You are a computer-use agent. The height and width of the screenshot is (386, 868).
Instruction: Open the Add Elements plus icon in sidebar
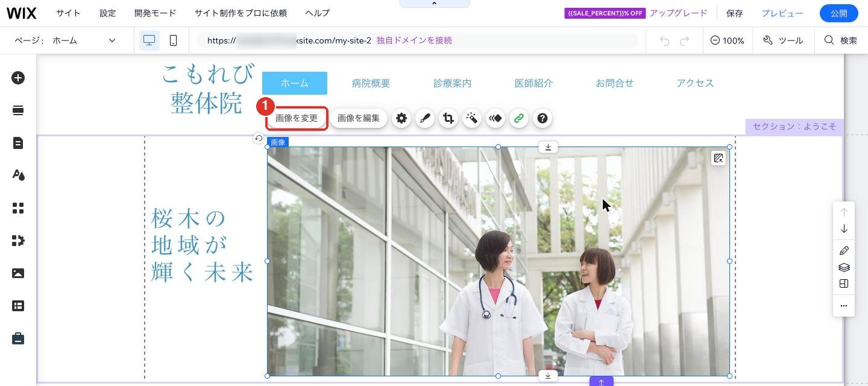(x=18, y=78)
